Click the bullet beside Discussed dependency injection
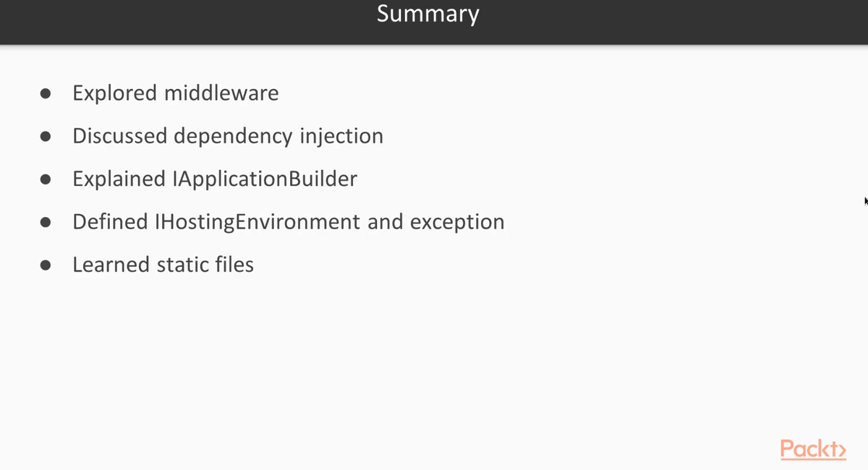The width and height of the screenshot is (868, 470). coord(46,136)
